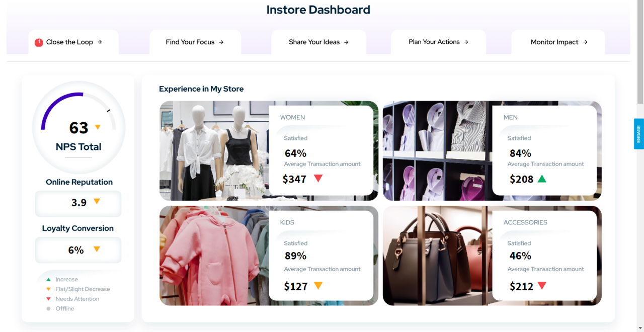
Task: Click the green up arrow next to $208
Action: coord(542,178)
